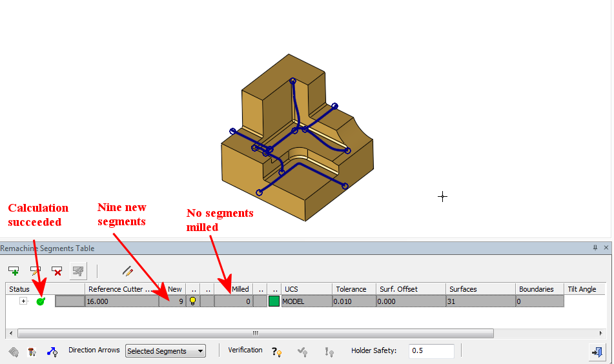Image resolution: width=614 pixels, height=364 pixels.
Task: Click the green checkmark status indicator
Action: [41, 301]
